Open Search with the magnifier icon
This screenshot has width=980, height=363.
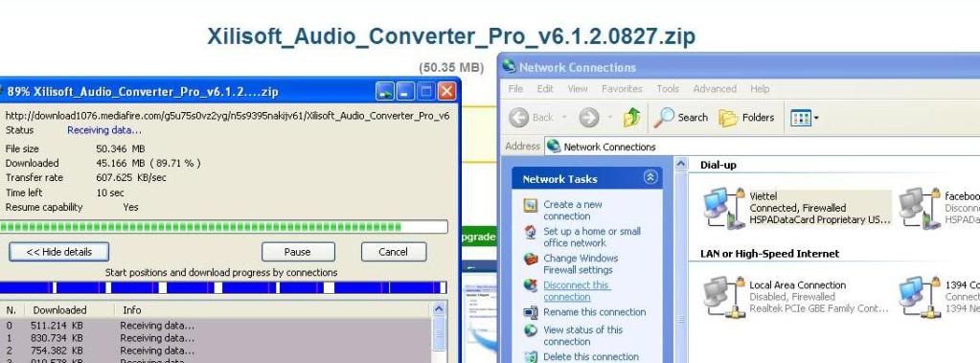tap(665, 118)
